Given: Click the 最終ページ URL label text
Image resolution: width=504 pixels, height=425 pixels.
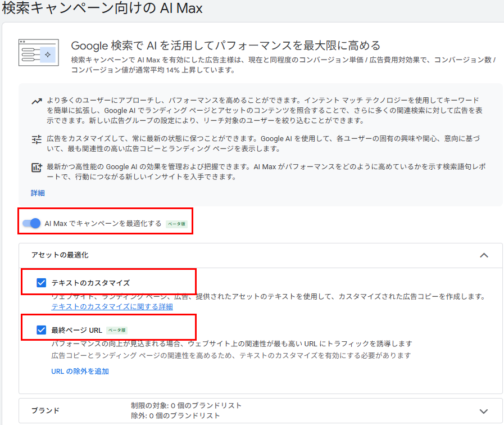Looking at the screenshot, I should click(77, 330).
